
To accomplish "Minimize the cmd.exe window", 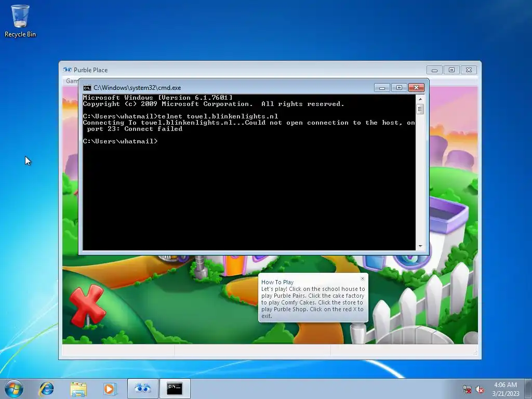I will click(x=382, y=88).
